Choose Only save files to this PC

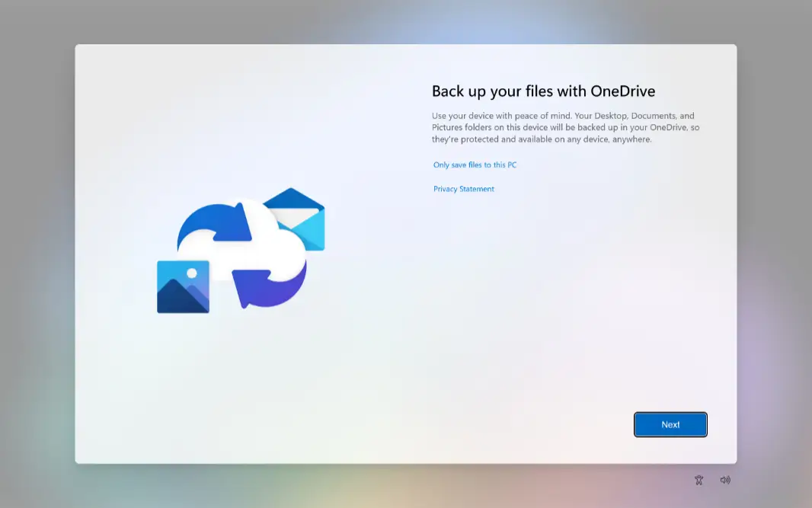click(x=475, y=165)
